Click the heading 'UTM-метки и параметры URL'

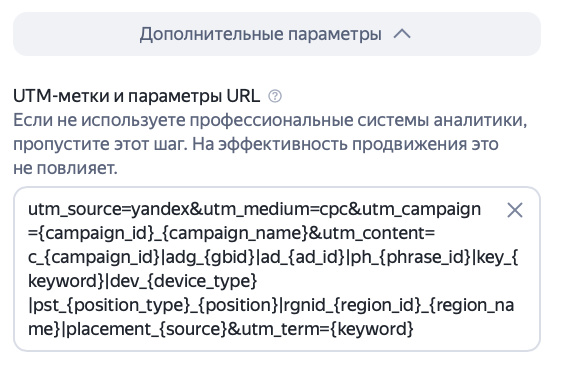pos(136,96)
